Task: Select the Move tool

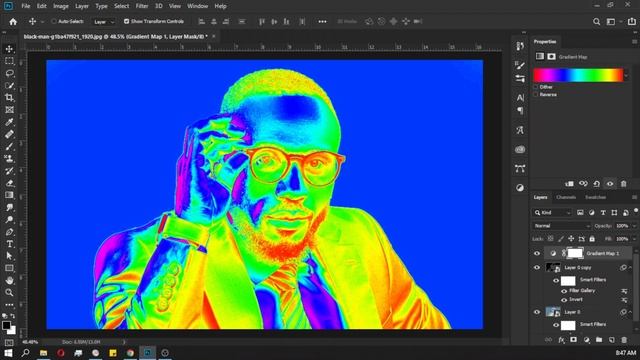Action: pyautogui.click(x=9, y=49)
